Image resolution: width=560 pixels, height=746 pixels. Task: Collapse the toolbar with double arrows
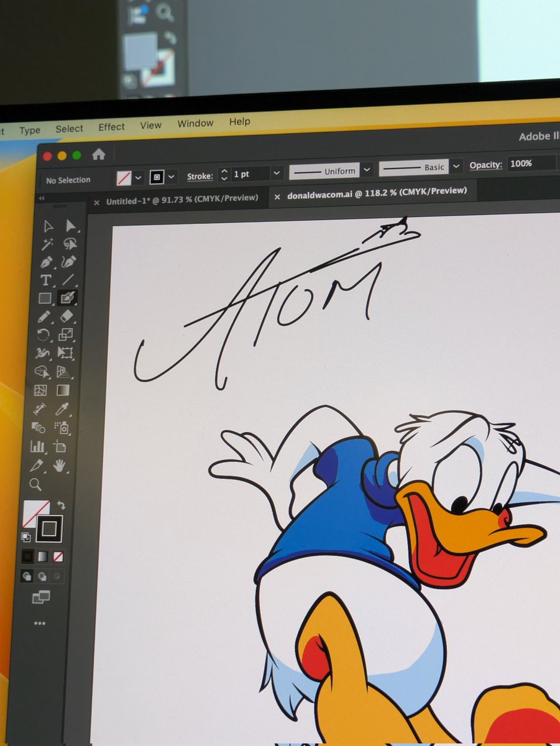(x=42, y=198)
